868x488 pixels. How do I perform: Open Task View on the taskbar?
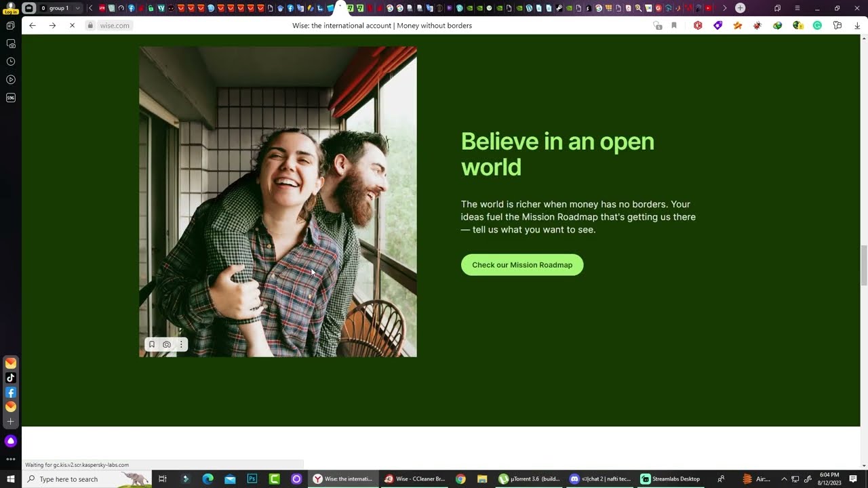tap(163, 479)
